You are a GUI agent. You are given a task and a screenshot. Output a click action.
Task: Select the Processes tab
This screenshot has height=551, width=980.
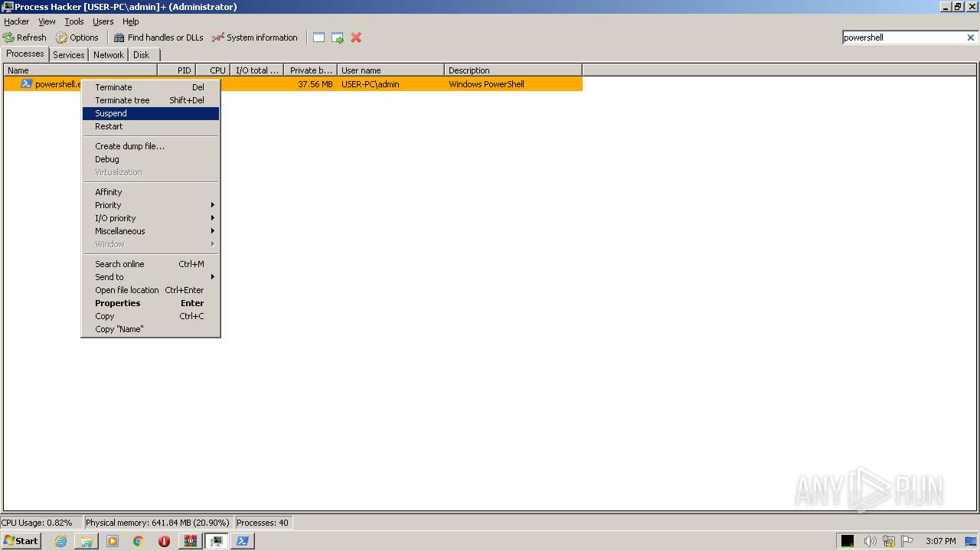[x=25, y=54]
